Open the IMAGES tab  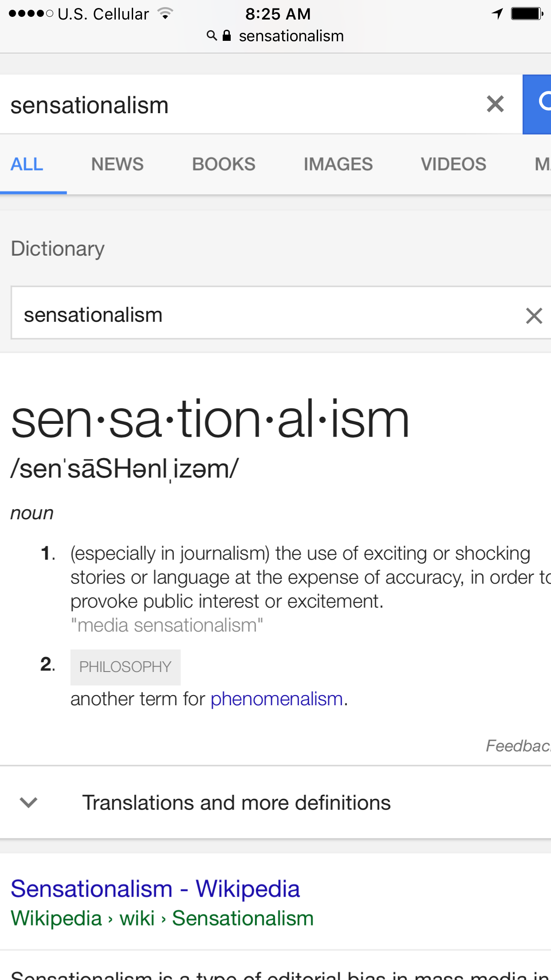[x=338, y=164]
